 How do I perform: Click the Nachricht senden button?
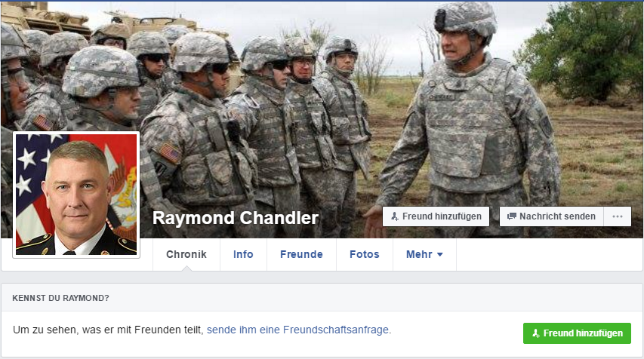551,216
